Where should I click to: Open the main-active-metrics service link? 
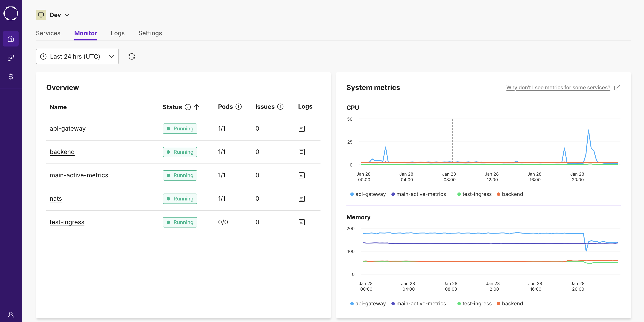pyautogui.click(x=79, y=175)
